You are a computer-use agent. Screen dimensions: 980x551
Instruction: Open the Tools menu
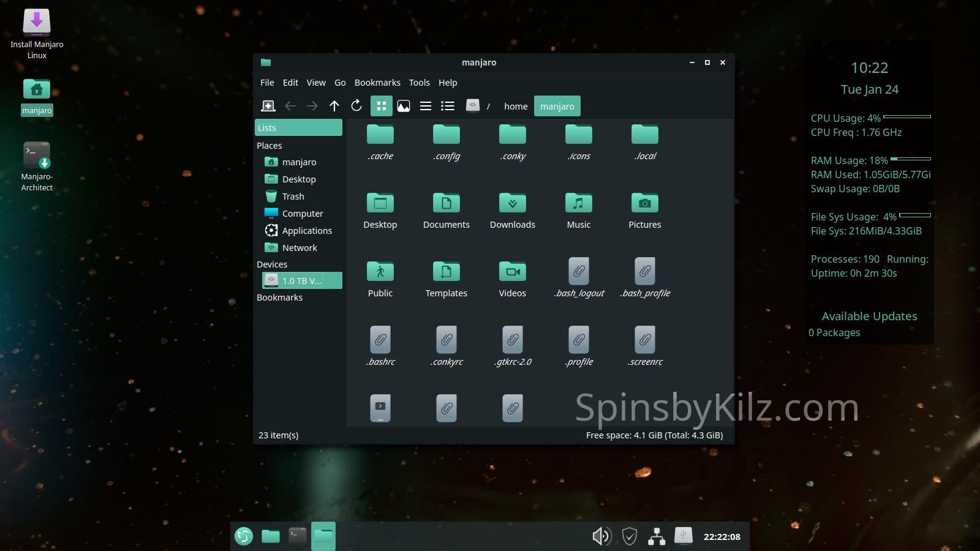(x=420, y=83)
